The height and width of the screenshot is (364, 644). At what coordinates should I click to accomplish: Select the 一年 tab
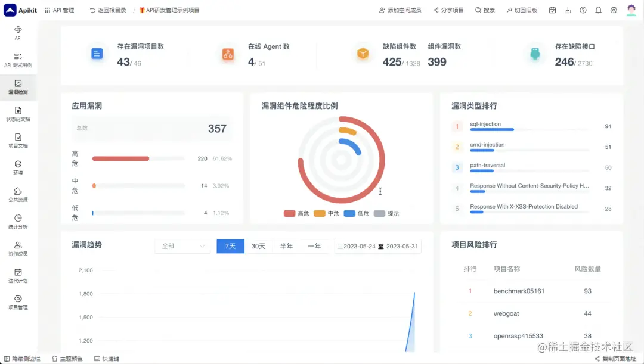click(x=315, y=246)
